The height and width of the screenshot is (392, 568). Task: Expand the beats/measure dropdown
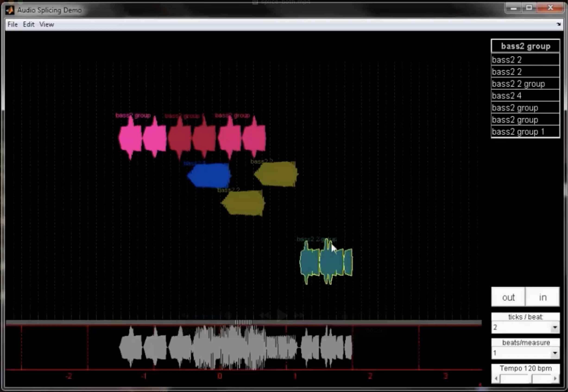click(555, 353)
